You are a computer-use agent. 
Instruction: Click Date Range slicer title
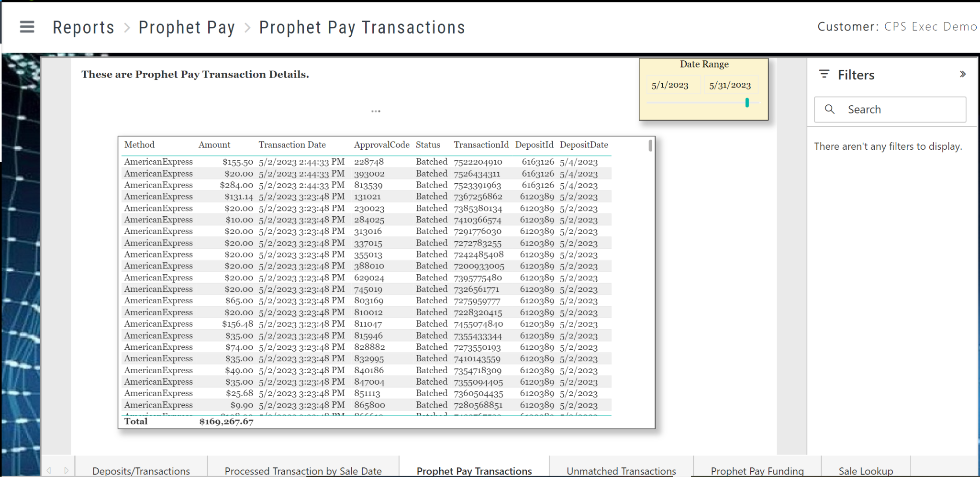click(x=704, y=64)
